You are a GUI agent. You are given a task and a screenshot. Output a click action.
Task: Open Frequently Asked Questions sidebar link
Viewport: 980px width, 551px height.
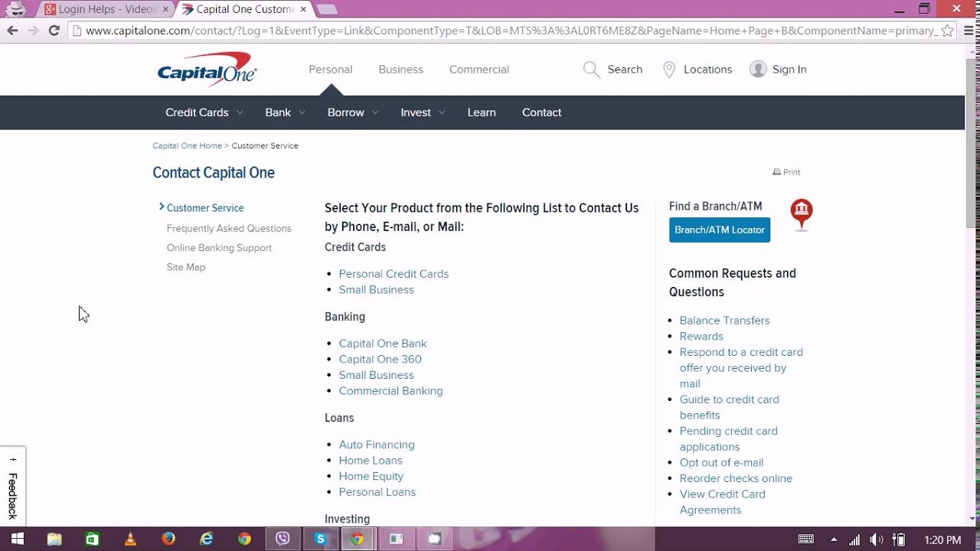click(229, 228)
